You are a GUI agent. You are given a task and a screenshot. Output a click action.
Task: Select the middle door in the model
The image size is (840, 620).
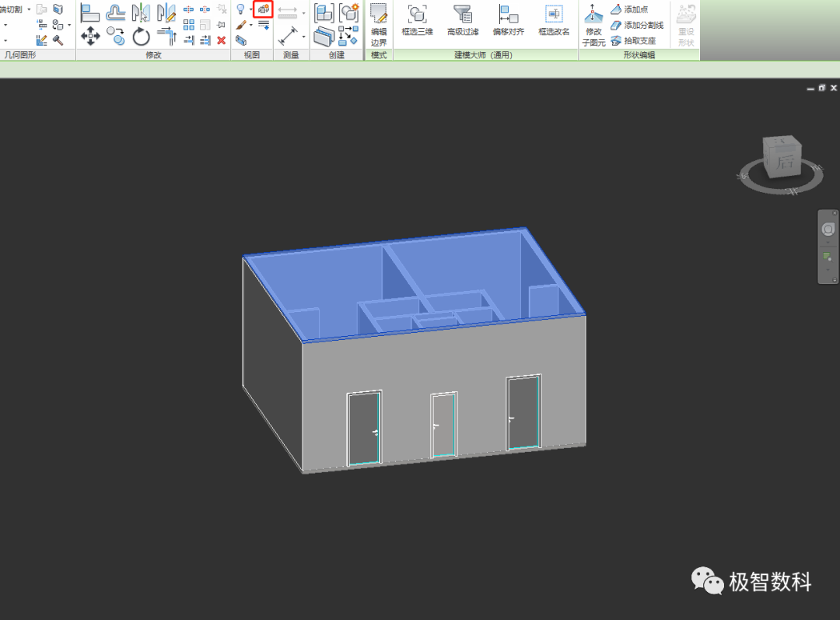click(444, 425)
